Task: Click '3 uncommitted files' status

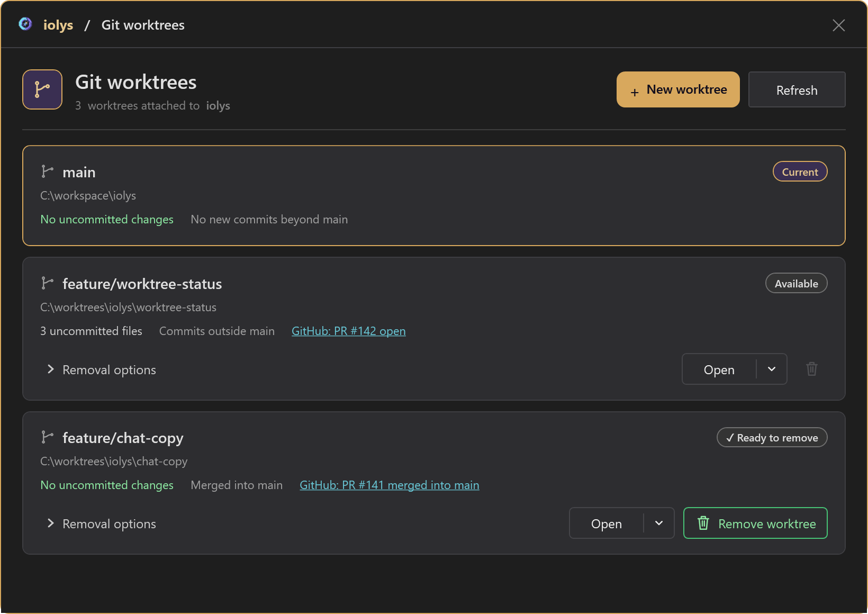Action: pyautogui.click(x=91, y=331)
